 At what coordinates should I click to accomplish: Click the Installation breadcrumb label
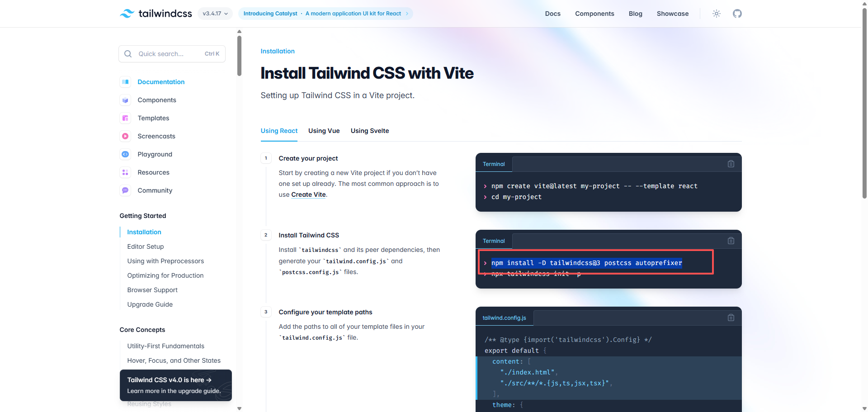click(x=278, y=51)
